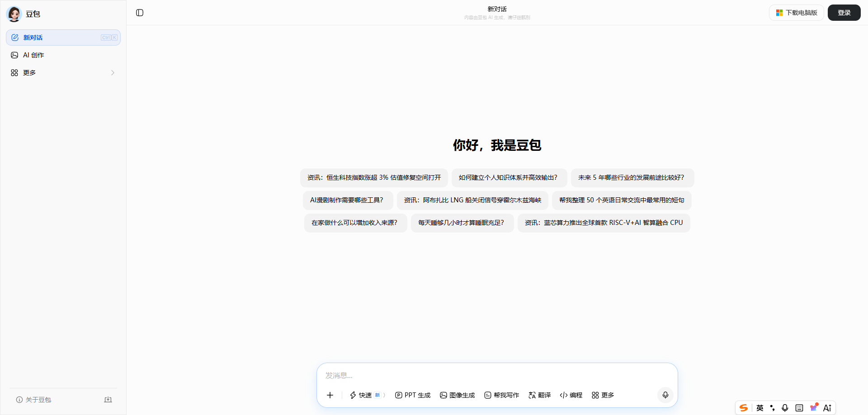The image size is (868, 415).
Task: Click the download app icon in sidebar footer
Action: click(108, 400)
